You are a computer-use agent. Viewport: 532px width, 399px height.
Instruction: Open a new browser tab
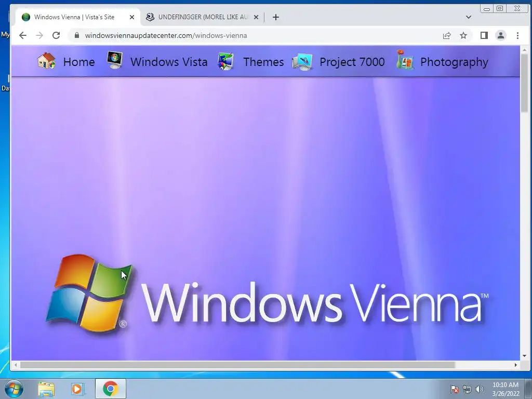276,17
